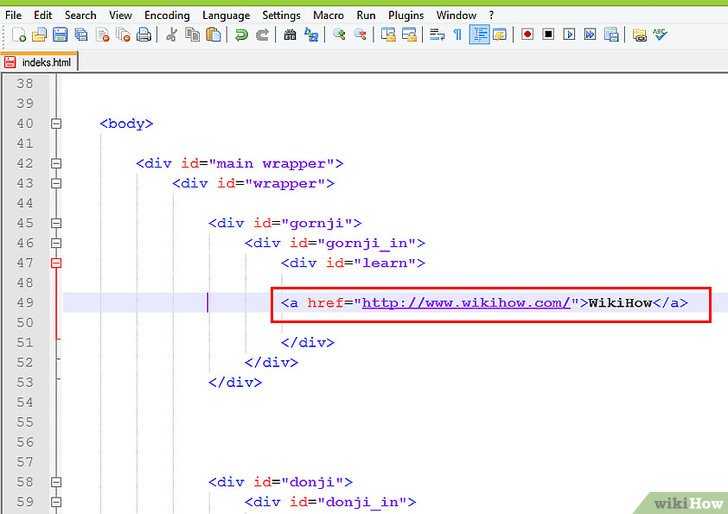The width and height of the screenshot is (728, 514).
Task: Toggle show all characters (pilcrow icon)
Action: point(457,35)
